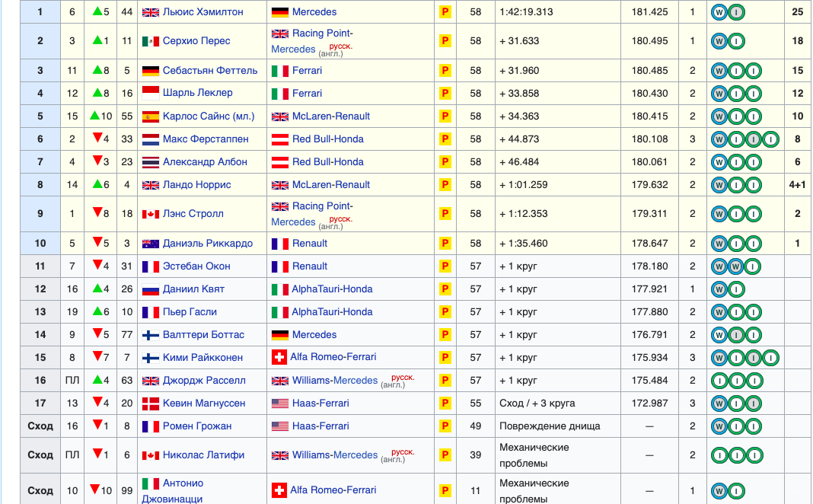This screenshot has height=504, width=813.
Task: Select the text Сход / + 3 круга
Action: (537, 403)
